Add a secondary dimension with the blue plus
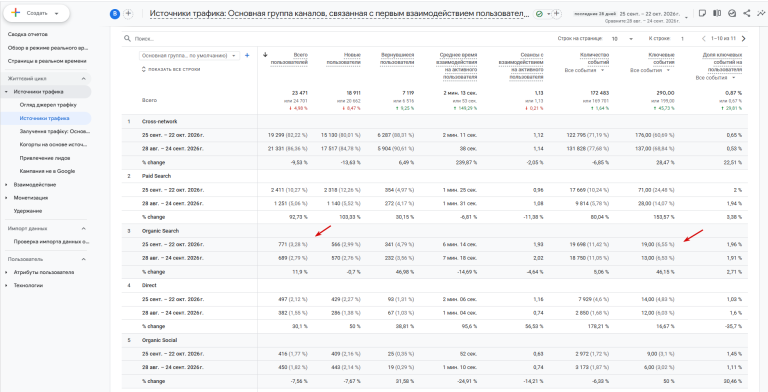Screen dimensions: 768x392 click(247, 56)
